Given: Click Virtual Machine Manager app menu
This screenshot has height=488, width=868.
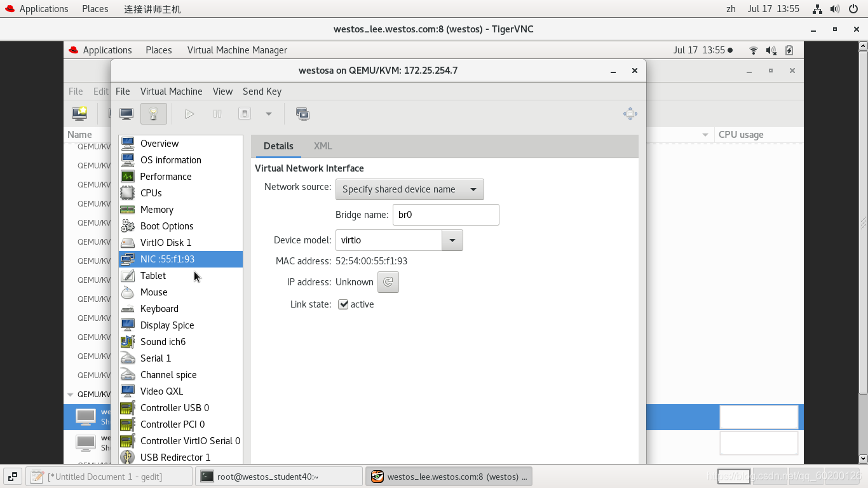Looking at the screenshot, I should [x=237, y=50].
